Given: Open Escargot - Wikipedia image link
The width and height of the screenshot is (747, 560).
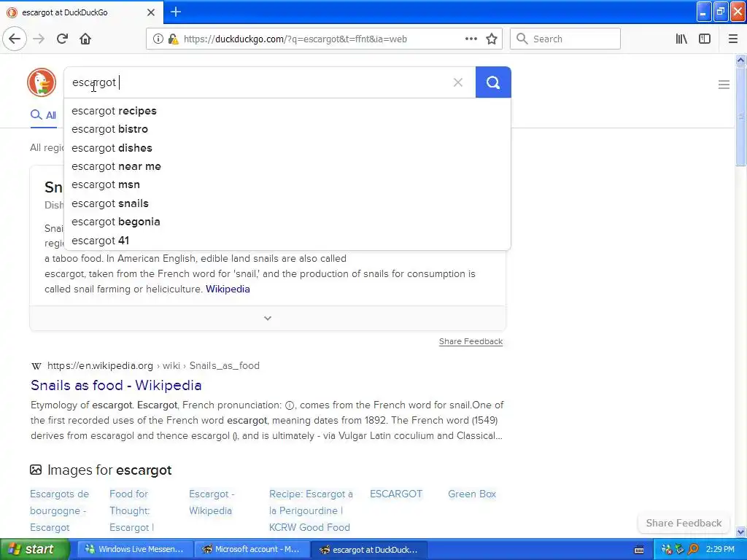Looking at the screenshot, I should [212, 502].
